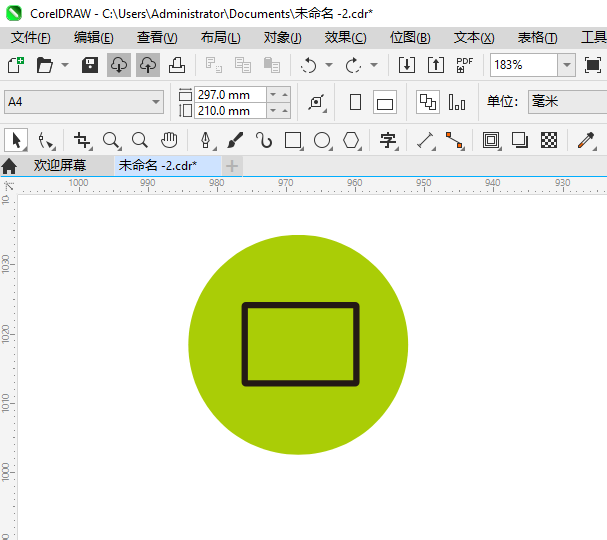The image size is (607, 540).
Task: Switch to the 未命名 -2.cdr tab
Action: [x=168, y=166]
